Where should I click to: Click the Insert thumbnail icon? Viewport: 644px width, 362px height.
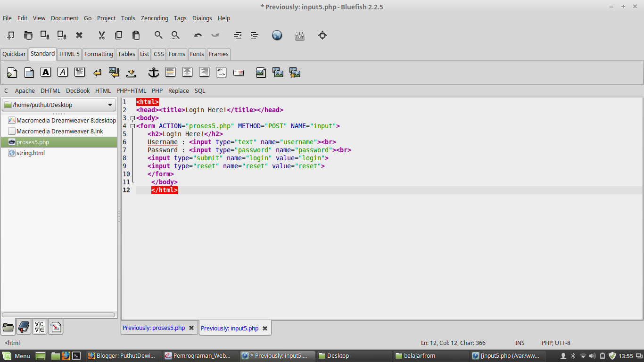click(x=278, y=73)
